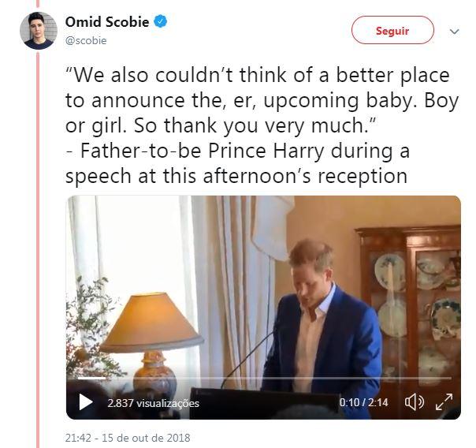Click the @scobie handle

tap(86, 39)
